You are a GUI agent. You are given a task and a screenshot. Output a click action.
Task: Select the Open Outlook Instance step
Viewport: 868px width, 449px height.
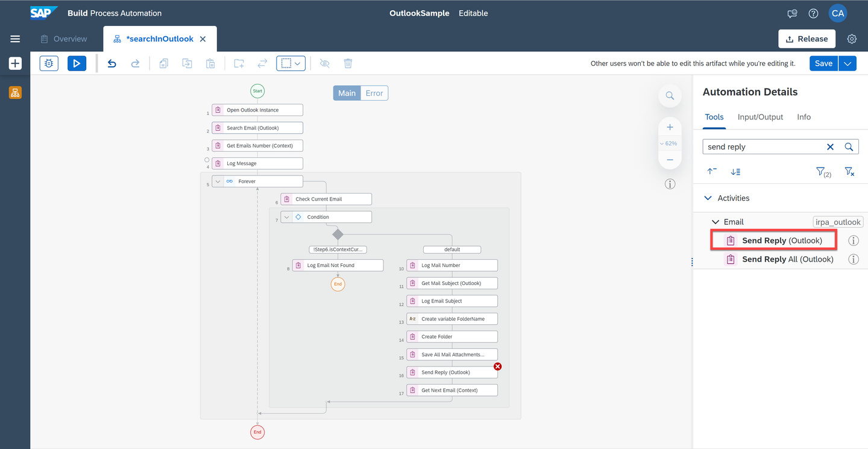[x=257, y=110]
